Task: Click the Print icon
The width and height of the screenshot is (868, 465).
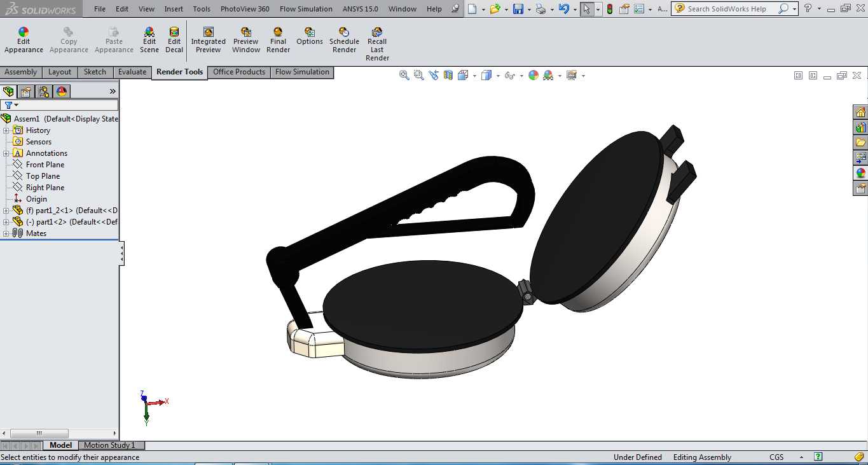Action: click(x=540, y=9)
